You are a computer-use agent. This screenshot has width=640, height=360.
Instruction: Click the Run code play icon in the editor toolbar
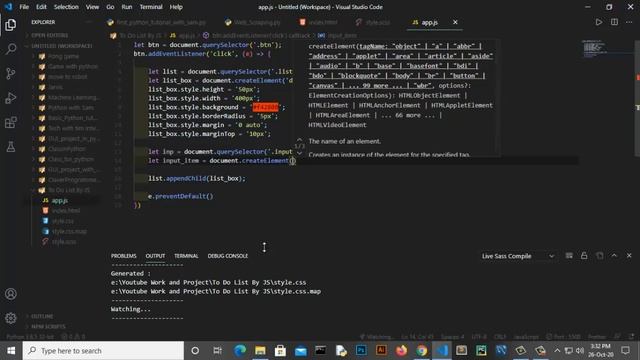click(598, 22)
